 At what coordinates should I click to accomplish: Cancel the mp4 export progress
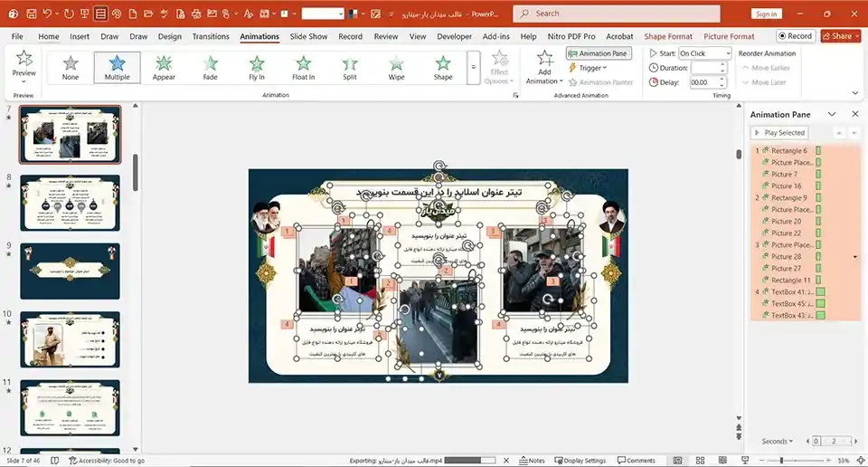(506, 461)
